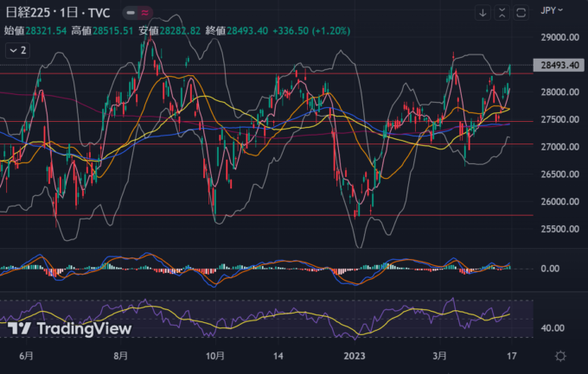The image size is (588, 374).
Task: Open chart settings gear icon
Action: pos(560,356)
